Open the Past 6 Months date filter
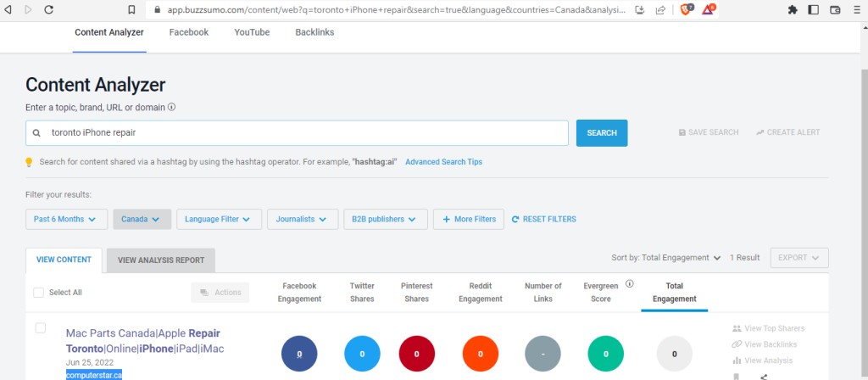This screenshot has width=868, height=380. pyautogui.click(x=66, y=219)
